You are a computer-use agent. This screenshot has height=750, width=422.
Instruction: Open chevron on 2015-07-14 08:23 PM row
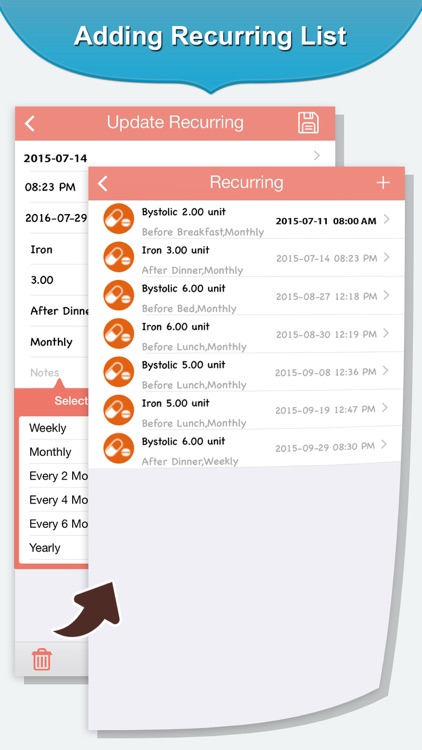click(x=387, y=257)
